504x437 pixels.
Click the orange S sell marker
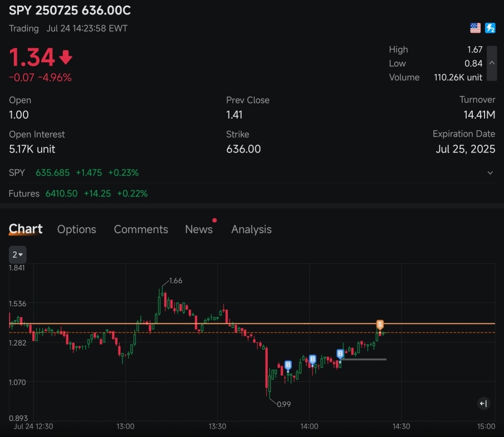[380, 325]
